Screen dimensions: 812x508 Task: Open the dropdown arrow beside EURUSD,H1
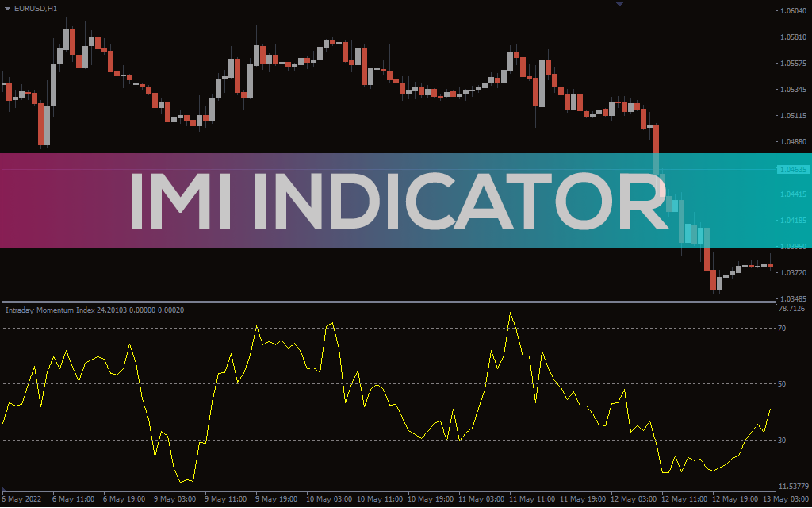click(7, 9)
